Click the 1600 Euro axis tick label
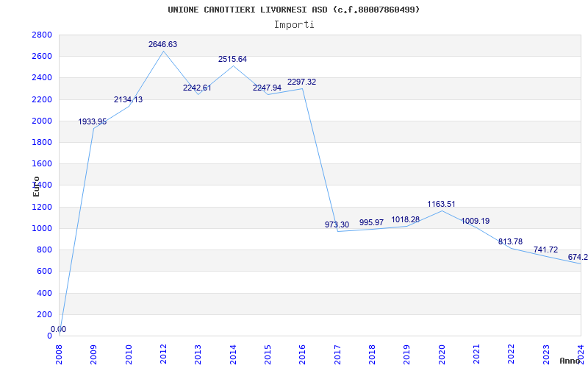Image resolution: width=588 pixels, height=368 pixels. [42, 163]
